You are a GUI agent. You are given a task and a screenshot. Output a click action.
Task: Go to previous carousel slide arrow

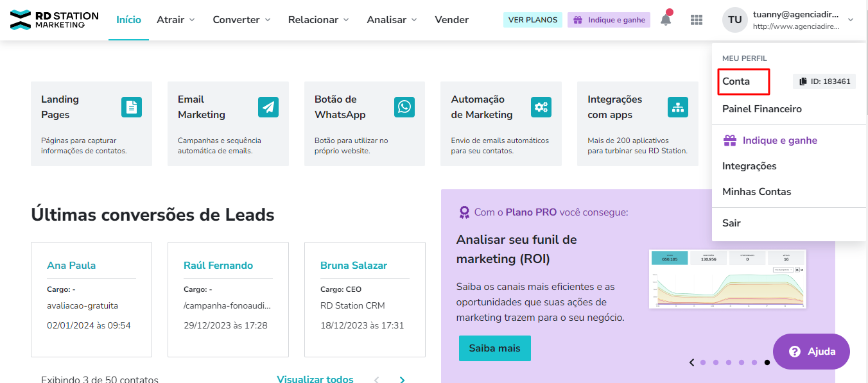click(x=691, y=362)
